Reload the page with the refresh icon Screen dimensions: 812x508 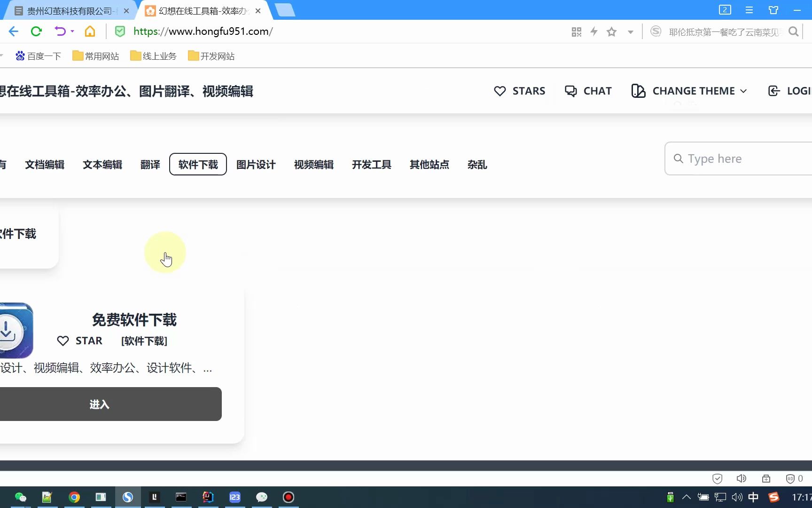pyautogui.click(x=37, y=31)
